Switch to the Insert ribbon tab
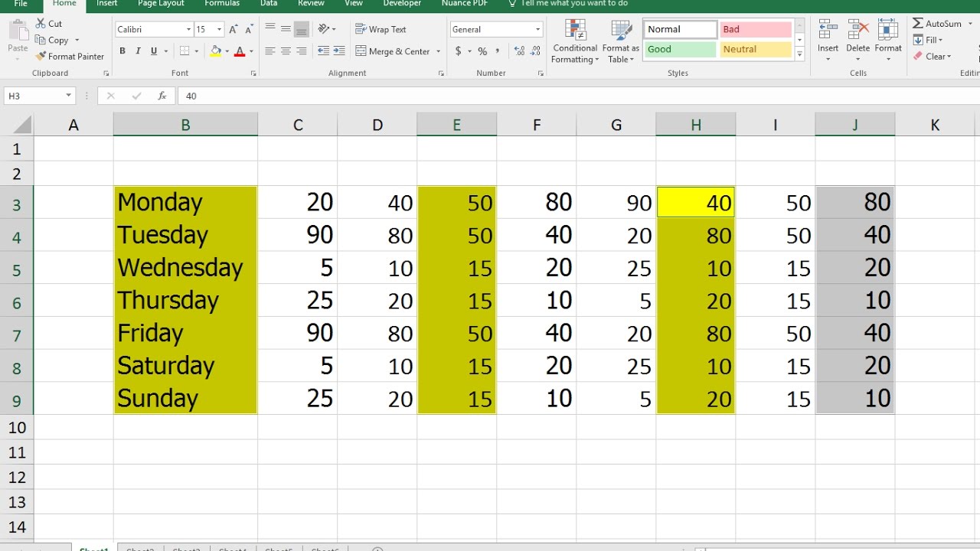The width and height of the screenshot is (980, 551). [107, 3]
